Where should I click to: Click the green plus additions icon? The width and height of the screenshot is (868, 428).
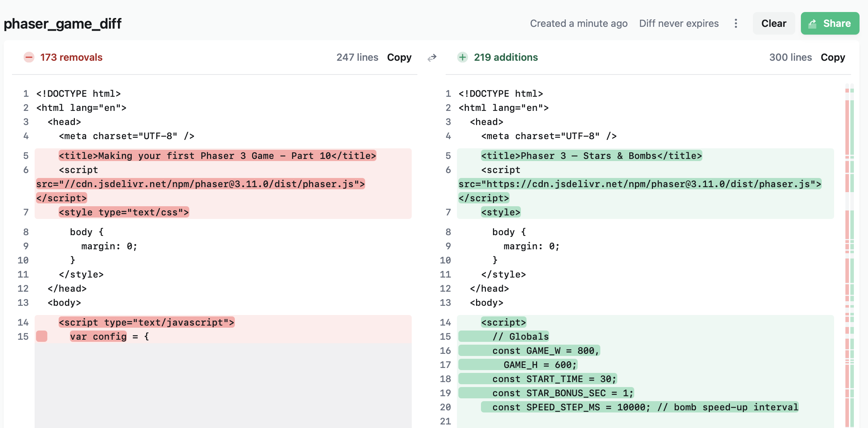tap(462, 57)
